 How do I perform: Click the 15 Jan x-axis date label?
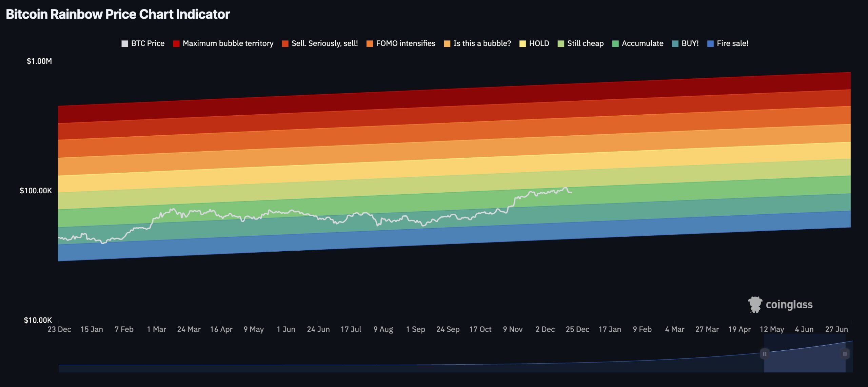pos(92,329)
